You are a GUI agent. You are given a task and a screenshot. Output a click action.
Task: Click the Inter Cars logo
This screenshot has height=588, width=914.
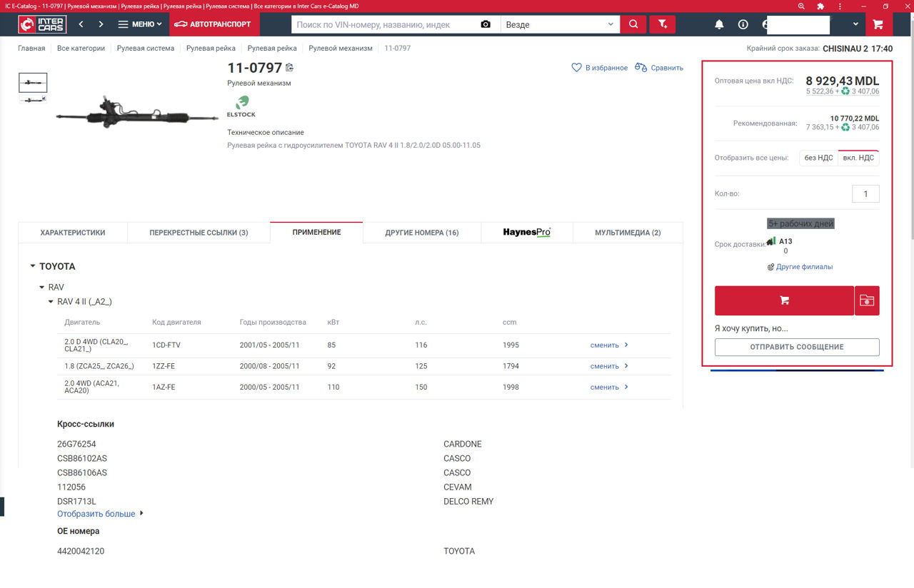(x=42, y=24)
